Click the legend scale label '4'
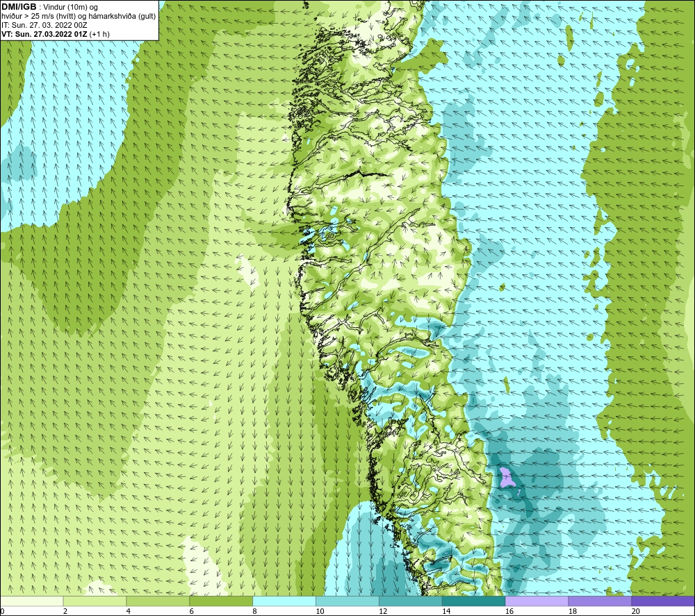 click(128, 611)
